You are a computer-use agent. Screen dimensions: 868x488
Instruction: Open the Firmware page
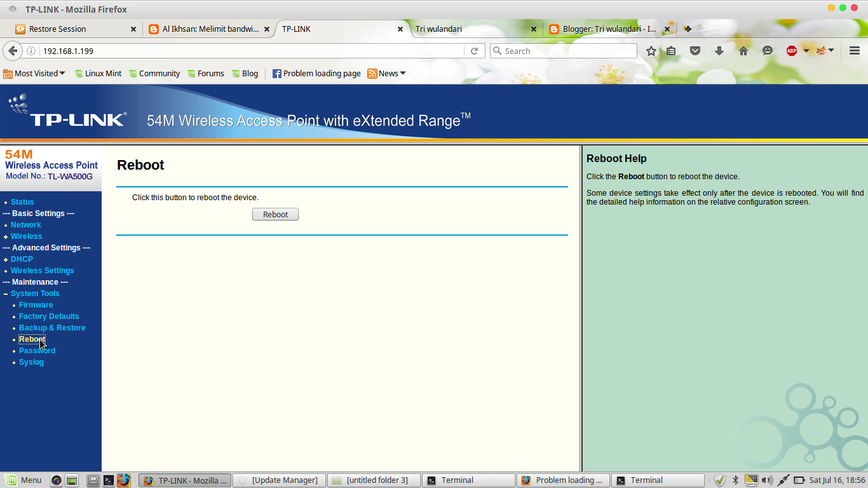(36, 305)
